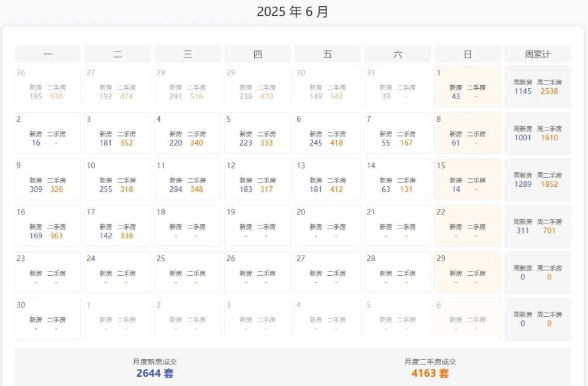Select the June 30 calendar cell

pos(48,319)
